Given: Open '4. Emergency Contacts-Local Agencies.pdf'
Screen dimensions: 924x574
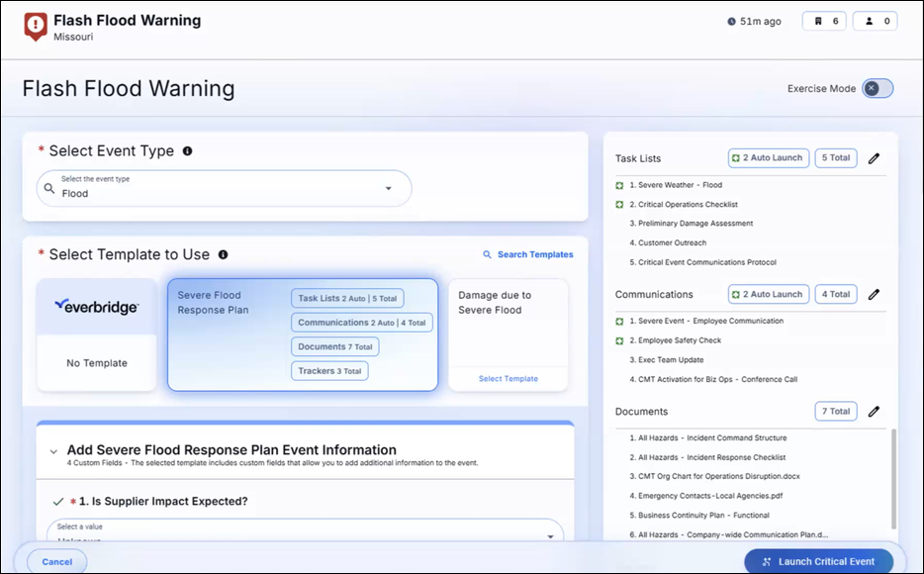Looking at the screenshot, I should click(706, 496).
